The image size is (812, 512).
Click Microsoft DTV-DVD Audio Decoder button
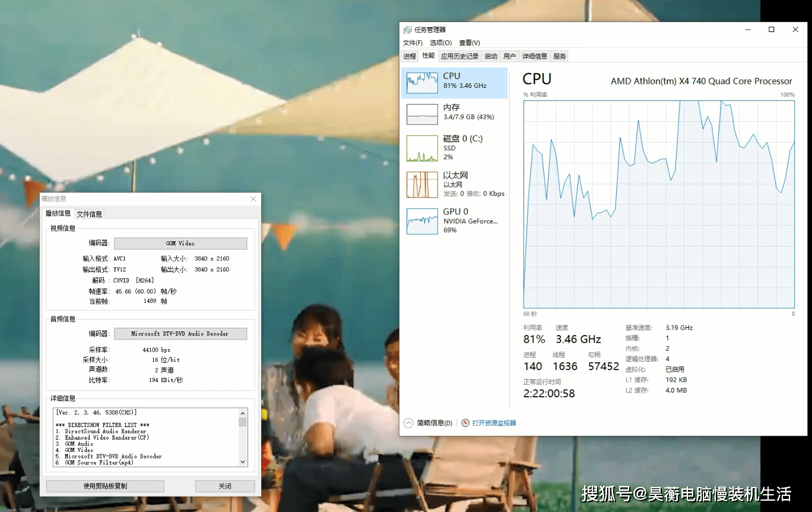click(180, 334)
